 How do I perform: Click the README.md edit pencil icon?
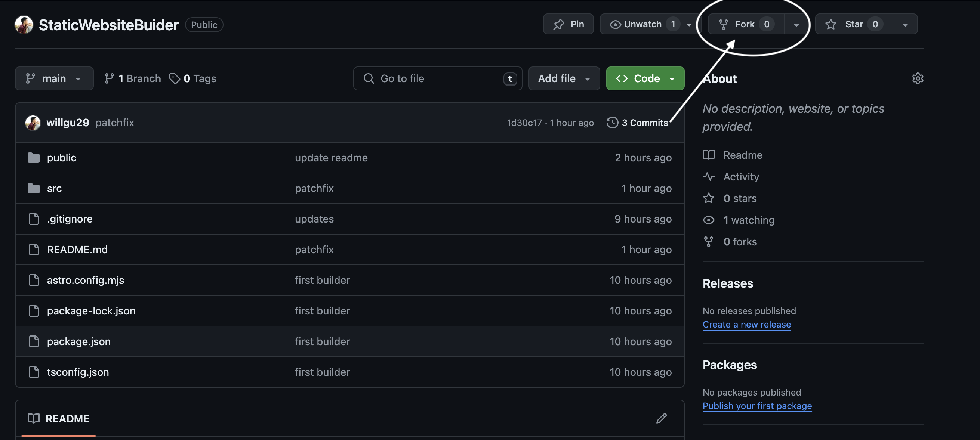662,419
